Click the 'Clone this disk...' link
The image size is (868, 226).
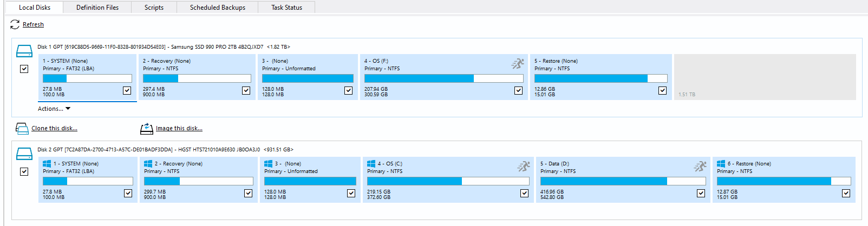(x=54, y=129)
